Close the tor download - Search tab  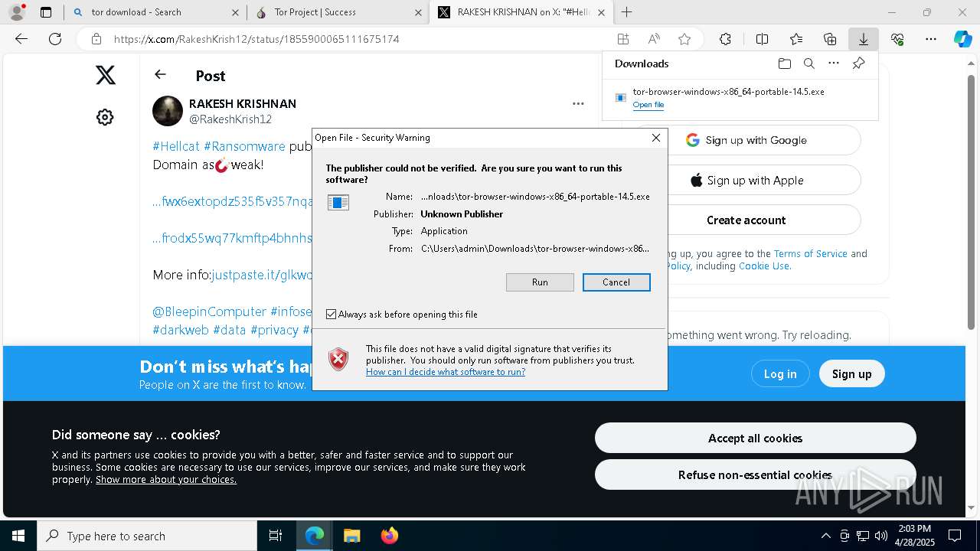[234, 12]
